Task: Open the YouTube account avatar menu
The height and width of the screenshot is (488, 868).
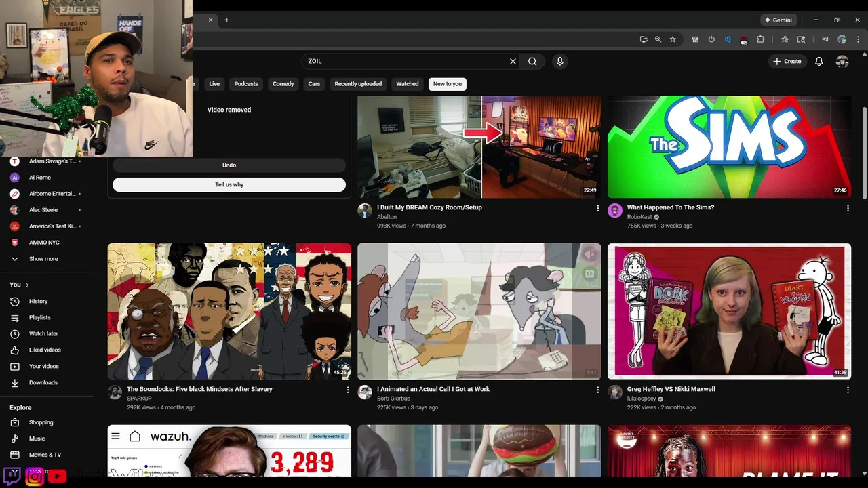Action: click(x=842, y=61)
